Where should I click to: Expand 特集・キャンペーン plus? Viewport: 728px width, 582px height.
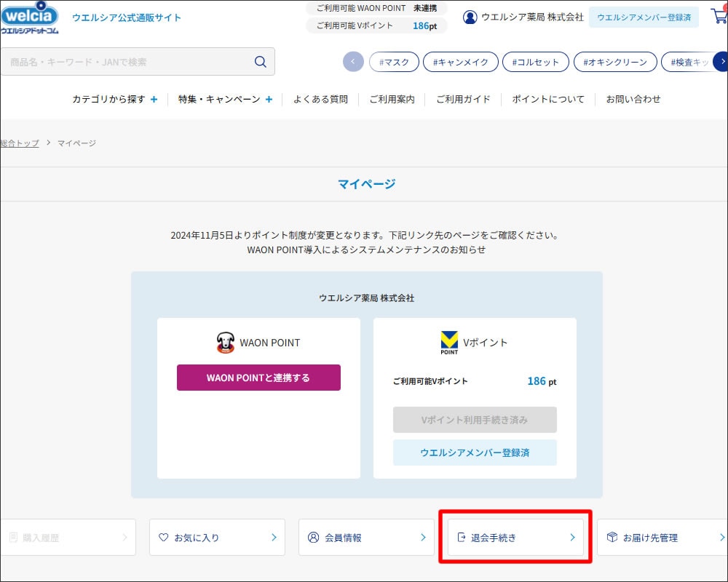click(269, 100)
